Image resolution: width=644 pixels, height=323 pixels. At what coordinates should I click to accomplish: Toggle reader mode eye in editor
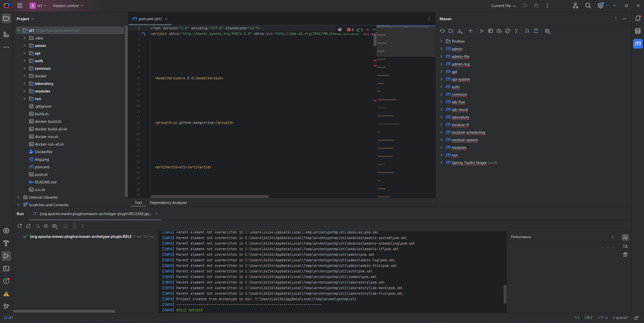pos(340,30)
